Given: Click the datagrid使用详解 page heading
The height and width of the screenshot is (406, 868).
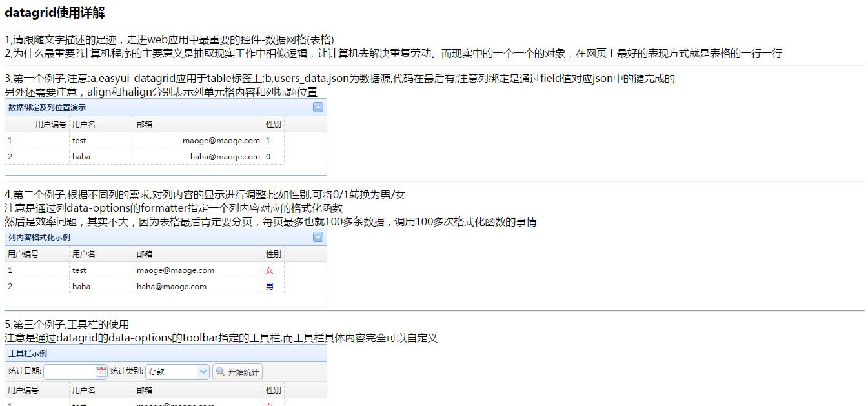Looking at the screenshot, I should tap(54, 12).
